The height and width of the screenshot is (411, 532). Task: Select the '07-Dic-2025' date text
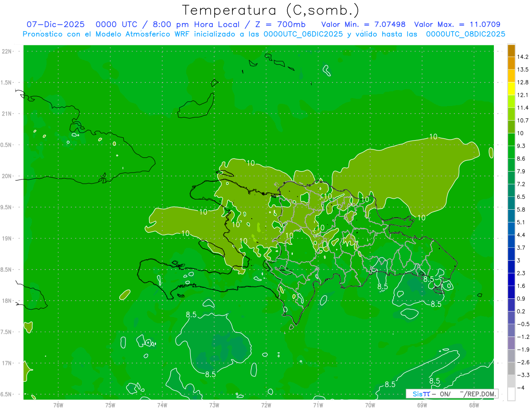pos(55,24)
